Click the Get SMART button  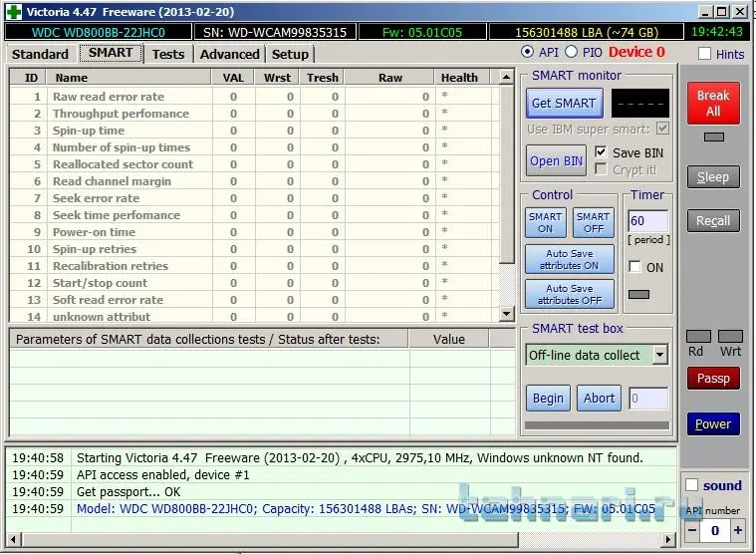(564, 104)
